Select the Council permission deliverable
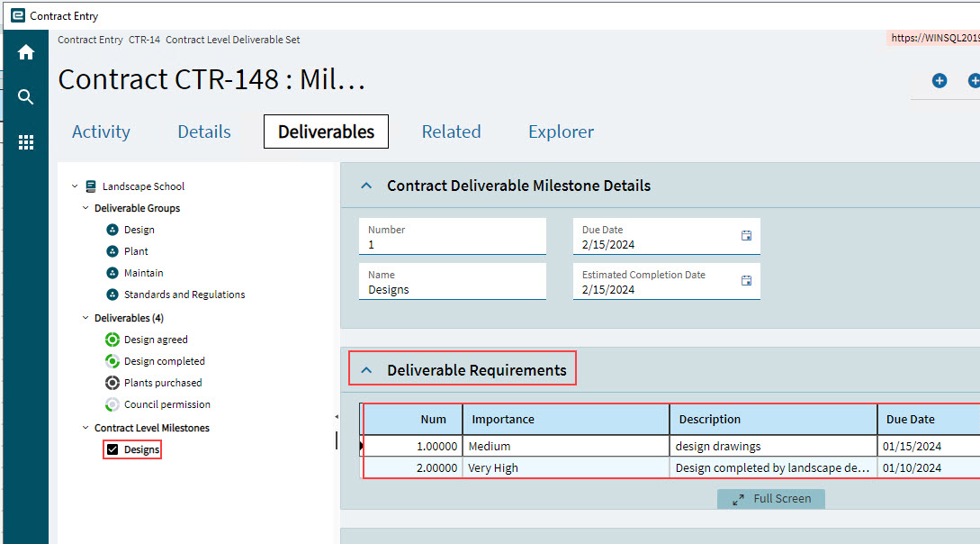Viewport: 980px width, 544px height. [x=166, y=404]
